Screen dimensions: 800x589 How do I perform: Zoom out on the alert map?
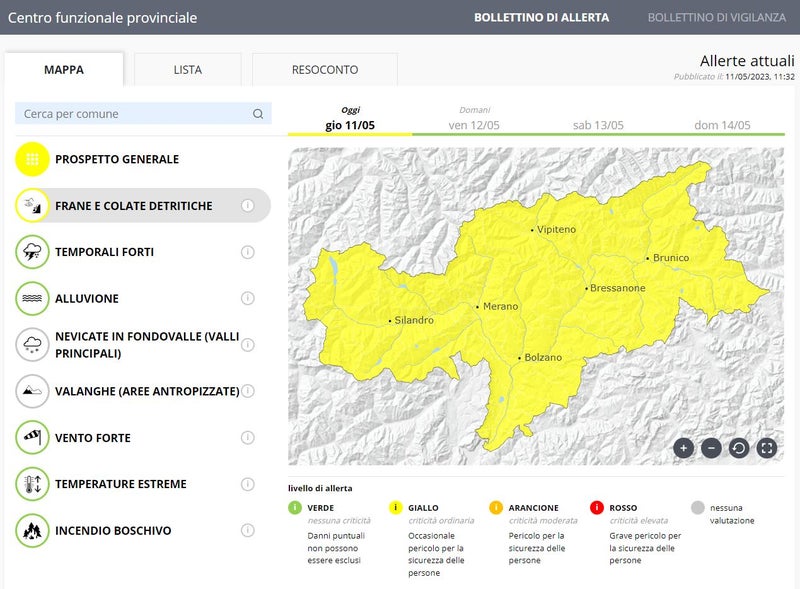click(711, 448)
